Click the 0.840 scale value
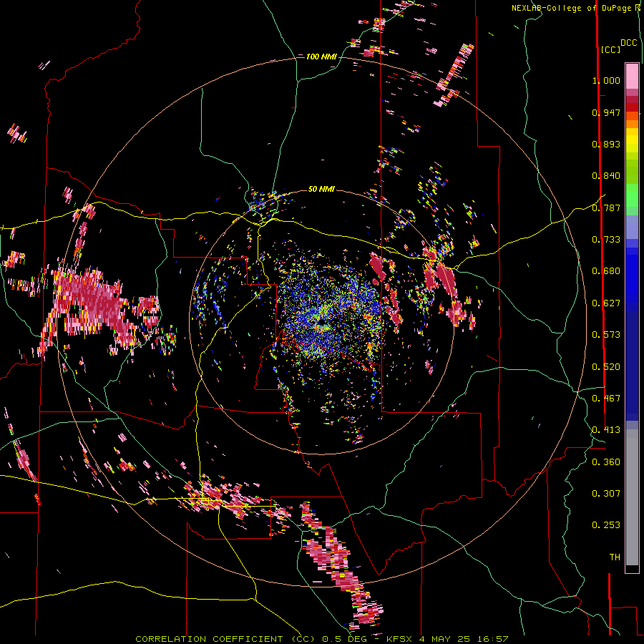Screen dimensions: 644x644 606,176
